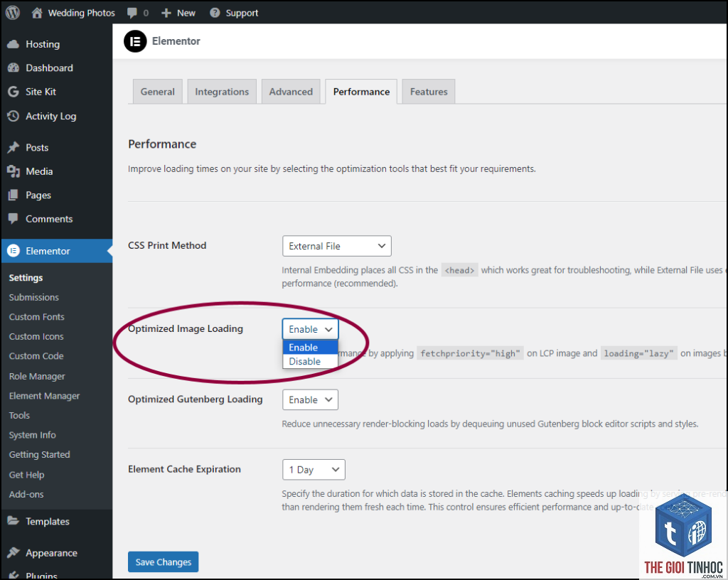This screenshot has height=580, width=728.
Task: Click the Site Kit Google icon
Action: click(x=14, y=92)
